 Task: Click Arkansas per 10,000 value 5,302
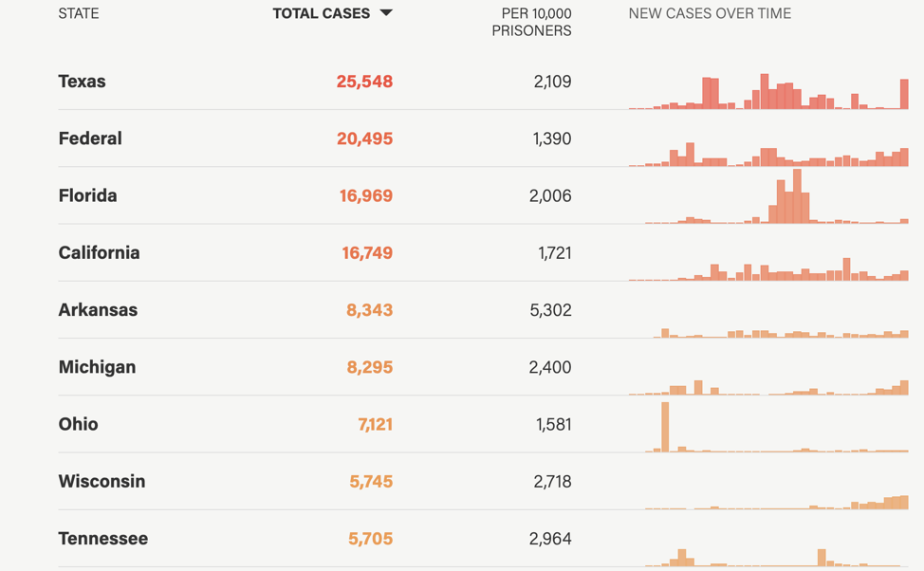[x=550, y=310]
